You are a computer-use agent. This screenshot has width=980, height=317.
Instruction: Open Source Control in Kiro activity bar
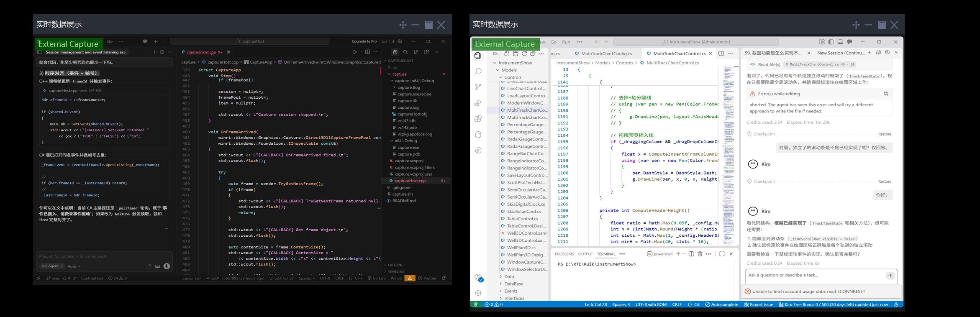coord(478,87)
